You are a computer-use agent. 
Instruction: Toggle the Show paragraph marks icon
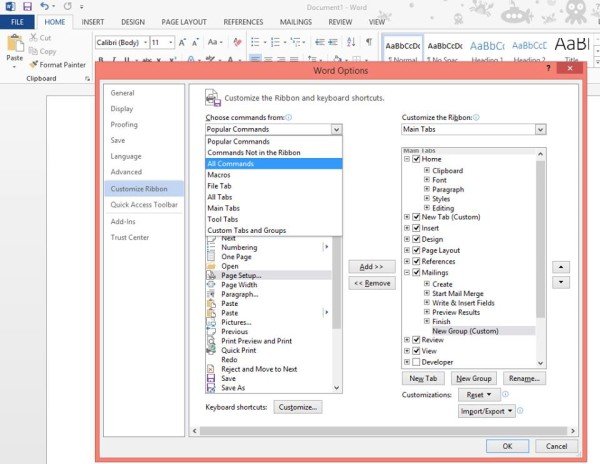[368, 42]
